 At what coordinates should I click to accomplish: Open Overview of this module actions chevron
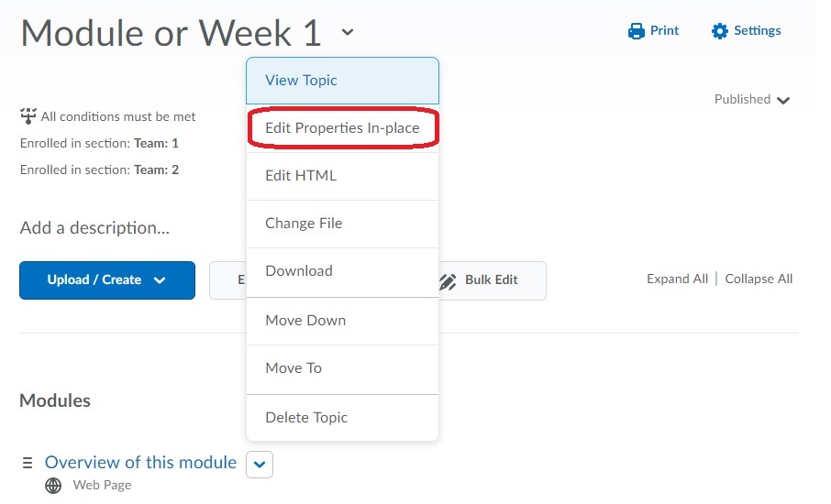click(x=260, y=465)
